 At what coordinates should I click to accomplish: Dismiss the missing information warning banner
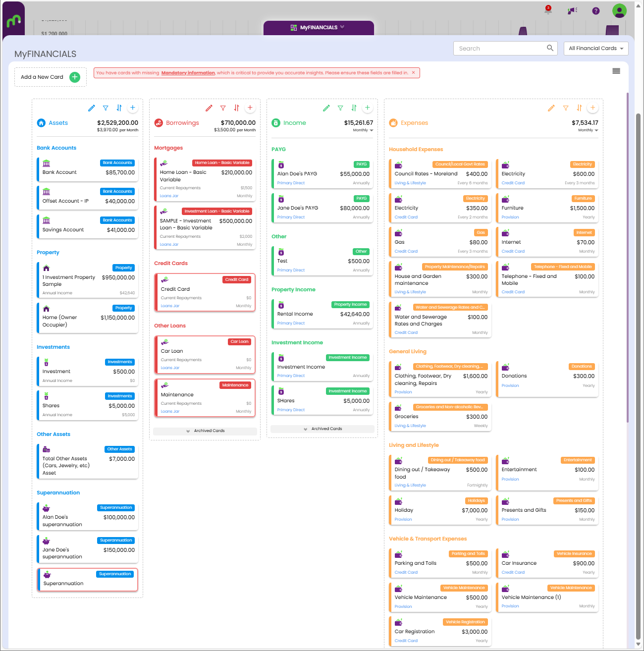414,73
